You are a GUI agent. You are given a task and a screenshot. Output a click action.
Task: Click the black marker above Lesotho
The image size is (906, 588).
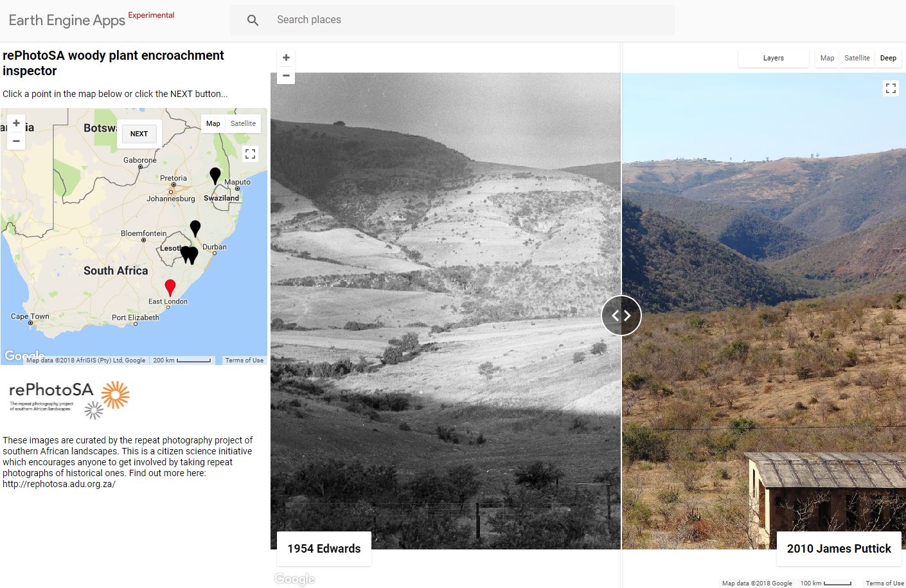point(195,227)
